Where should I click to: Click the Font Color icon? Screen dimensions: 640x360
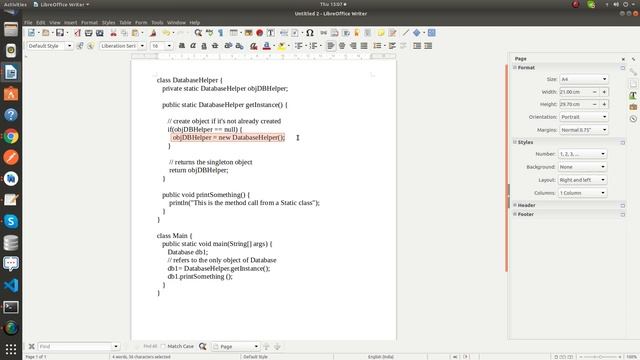point(267,46)
